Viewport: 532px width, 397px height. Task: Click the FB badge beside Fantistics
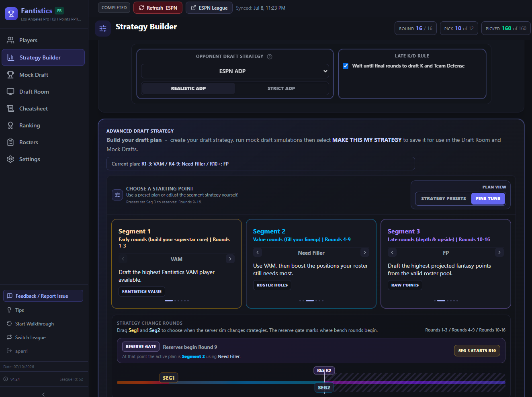click(59, 11)
